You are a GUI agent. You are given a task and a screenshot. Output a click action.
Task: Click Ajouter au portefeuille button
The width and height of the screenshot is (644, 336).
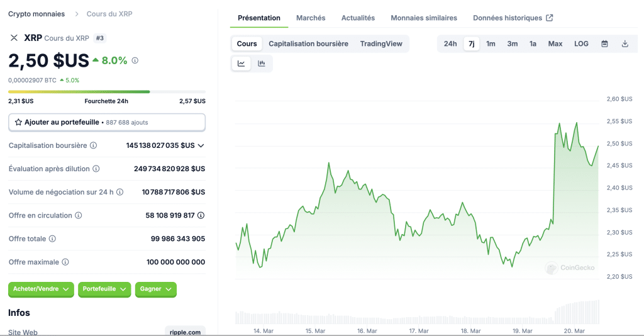coord(107,123)
